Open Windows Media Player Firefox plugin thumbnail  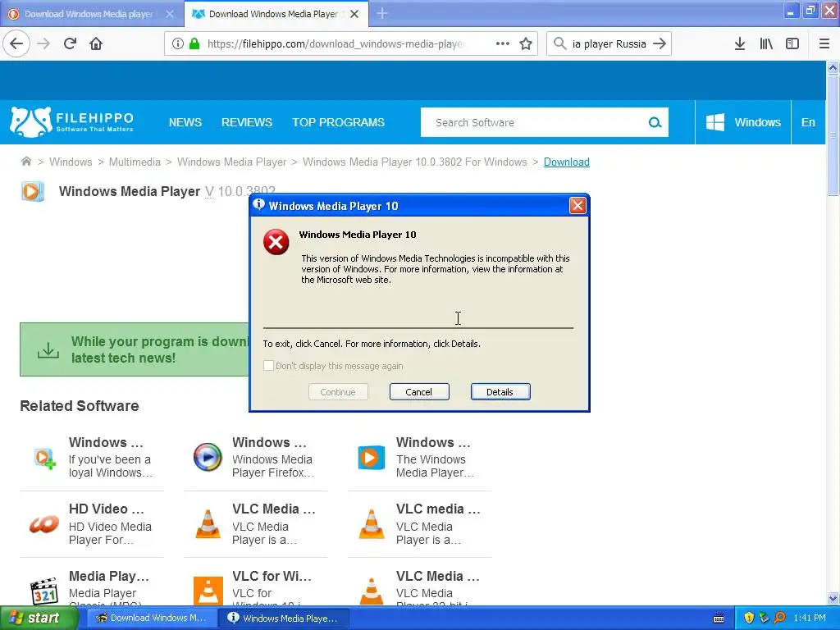pyautogui.click(x=208, y=457)
